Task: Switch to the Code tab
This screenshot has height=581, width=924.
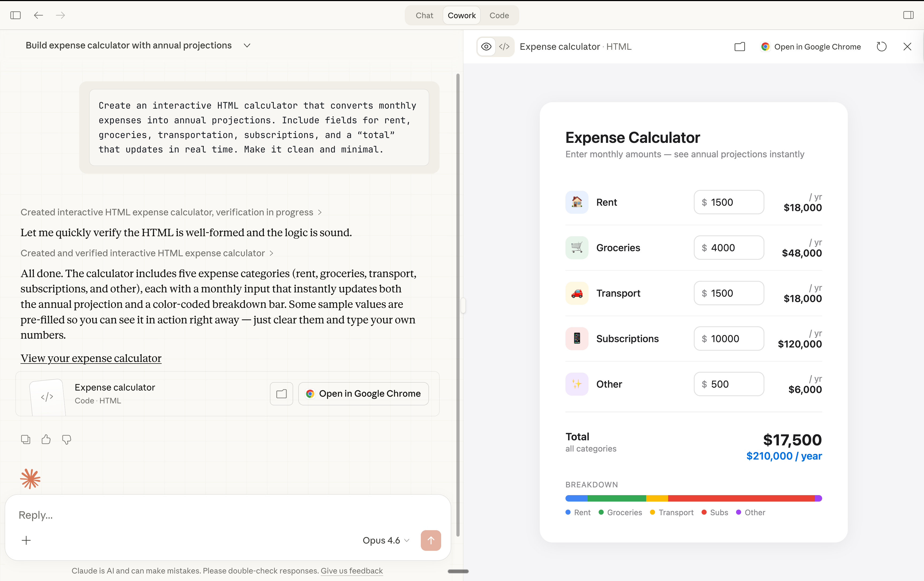Action: 499,15
